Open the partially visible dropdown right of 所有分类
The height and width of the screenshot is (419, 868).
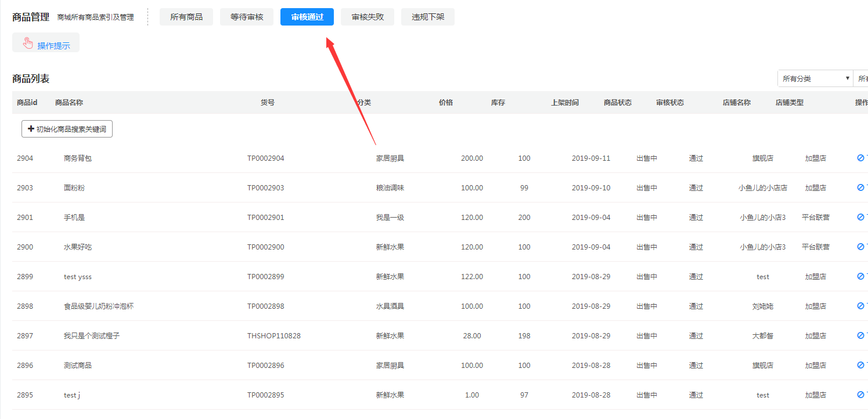click(x=862, y=78)
